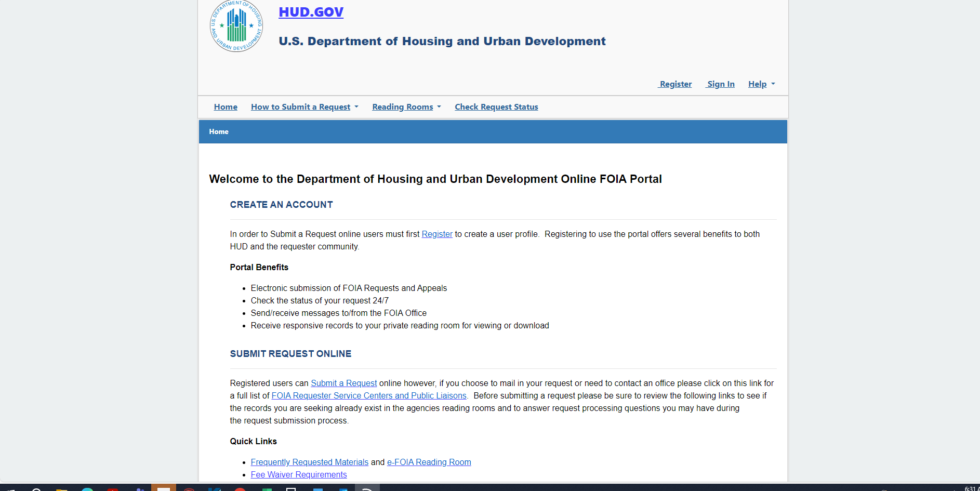Image resolution: width=980 pixels, height=491 pixels.
Task: Click the taskbar search magnifier icon
Action: click(x=36, y=489)
